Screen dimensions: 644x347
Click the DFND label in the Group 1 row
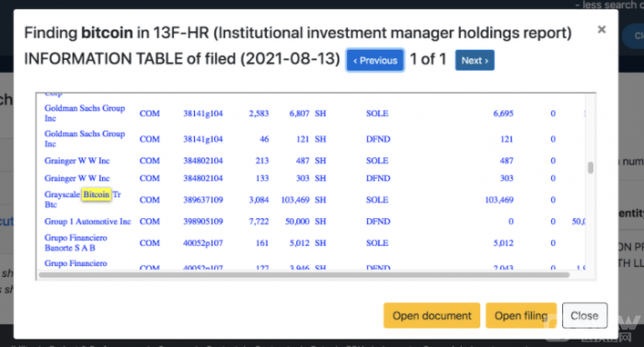378,221
